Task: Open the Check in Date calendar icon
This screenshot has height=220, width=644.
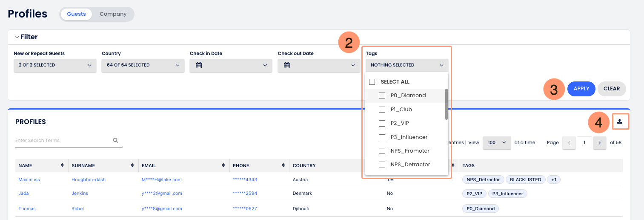Action: click(198, 65)
